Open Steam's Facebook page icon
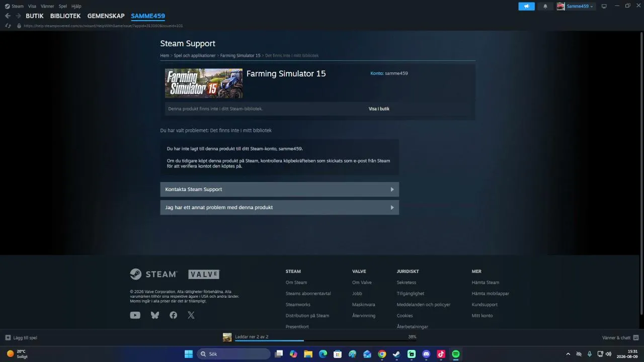The height and width of the screenshot is (362, 644). click(x=174, y=315)
